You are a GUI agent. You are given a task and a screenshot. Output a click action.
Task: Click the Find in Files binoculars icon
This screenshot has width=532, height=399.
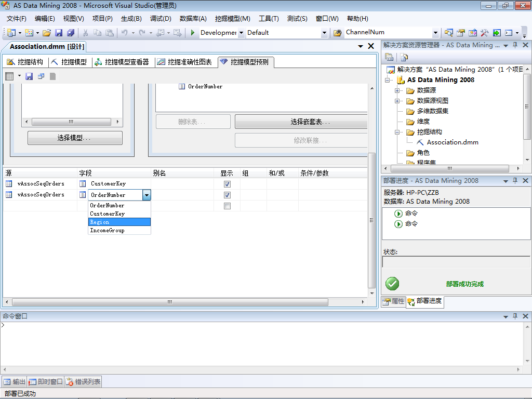[x=337, y=33]
